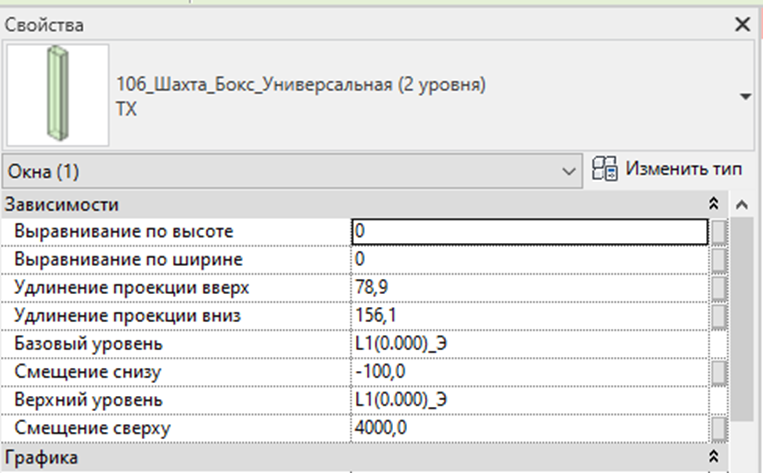This screenshot has height=473, width=763.
Task: Select the Выравнивание по высоте label
Action: coord(124,232)
